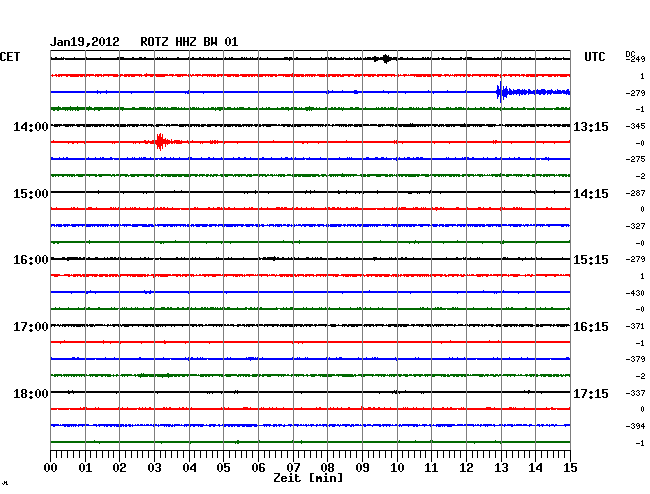Click minute label 10 on the time axis
Viewport: 650px width, 494px height.
(x=397, y=467)
